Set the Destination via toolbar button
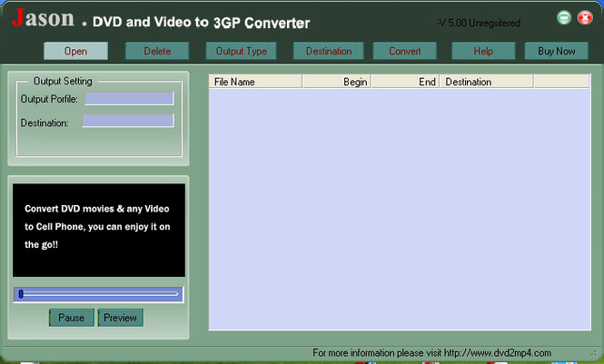The image size is (604, 364). pos(329,51)
